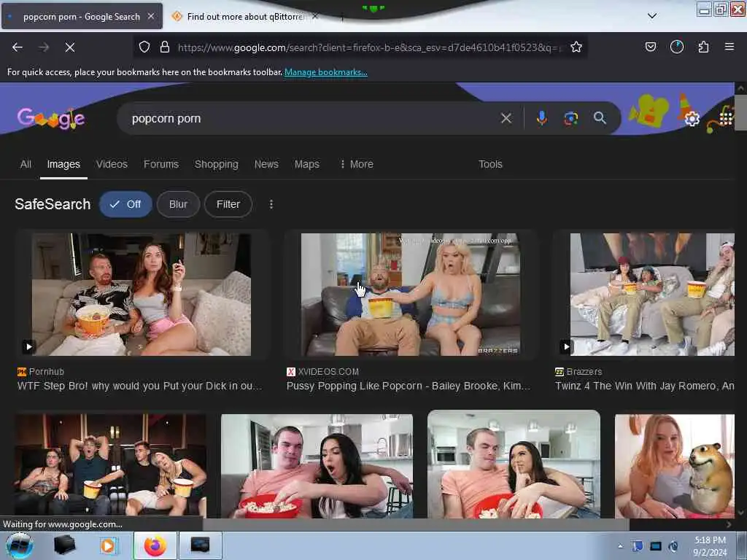
Task: Focus the Firefox address bar URL
Action: (x=370, y=47)
